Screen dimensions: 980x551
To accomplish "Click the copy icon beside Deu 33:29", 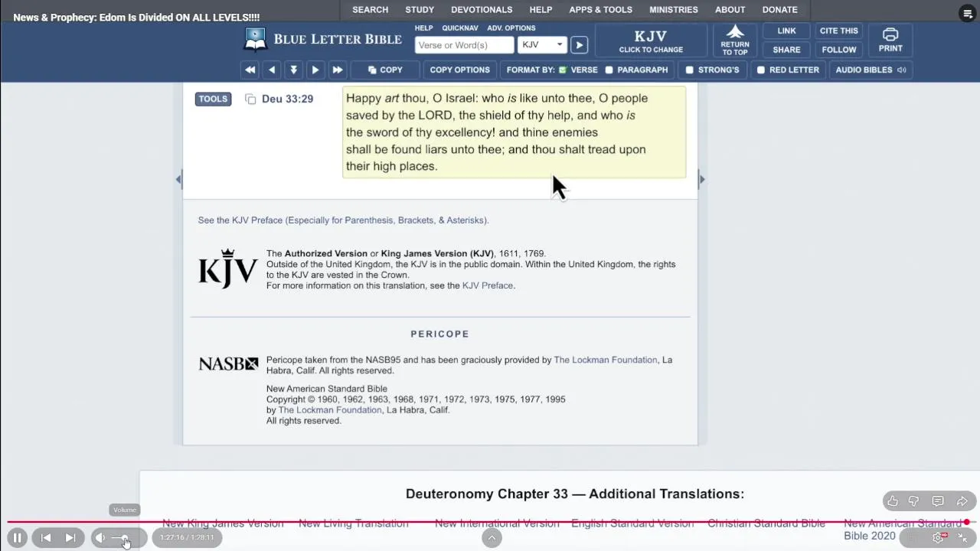I will tap(250, 99).
